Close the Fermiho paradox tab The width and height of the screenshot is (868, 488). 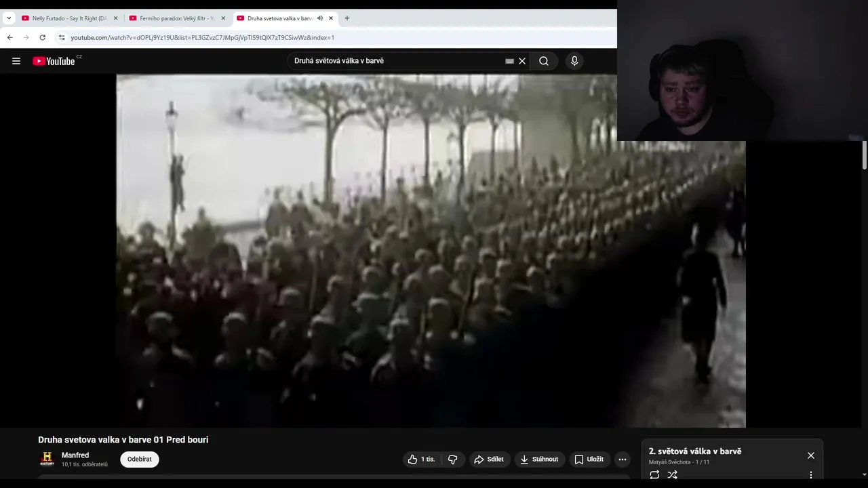point(223,18)
